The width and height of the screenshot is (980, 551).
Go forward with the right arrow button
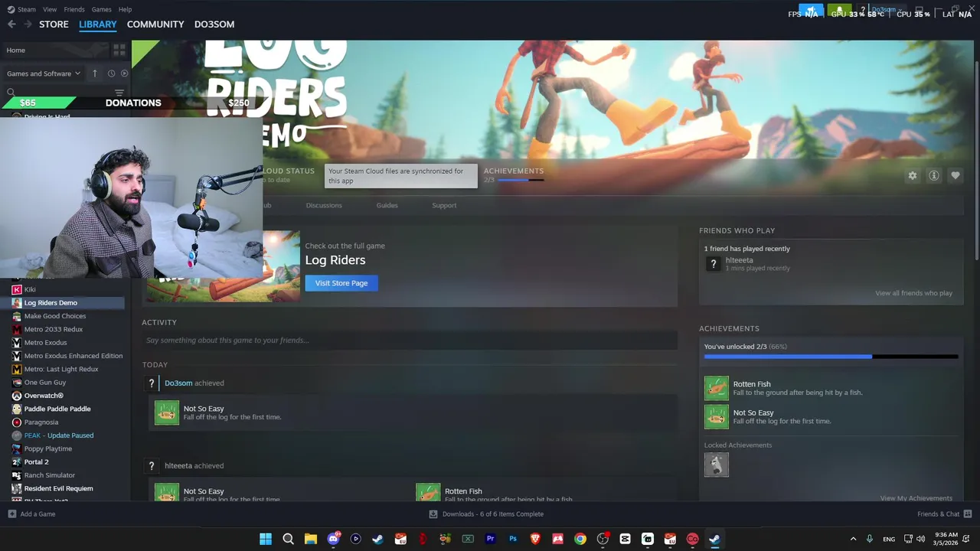28,24
